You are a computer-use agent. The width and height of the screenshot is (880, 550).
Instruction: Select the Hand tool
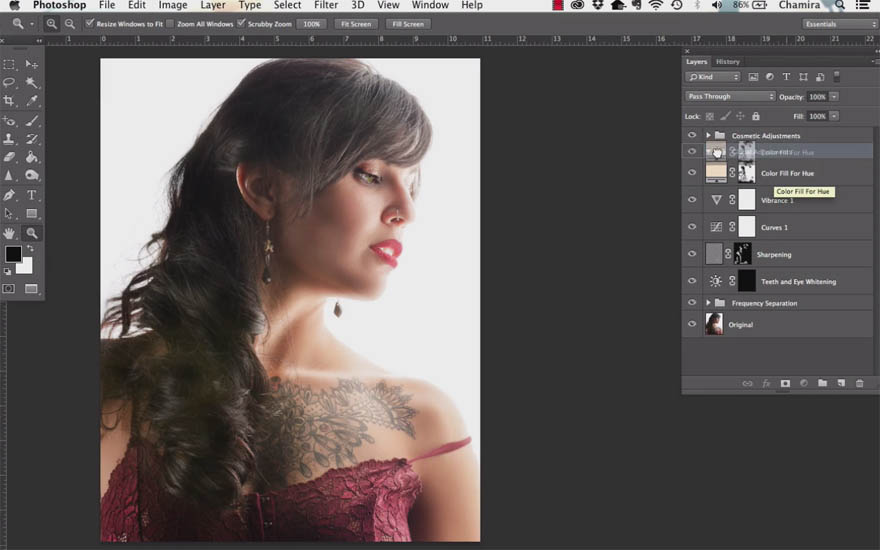click(9, 233)
